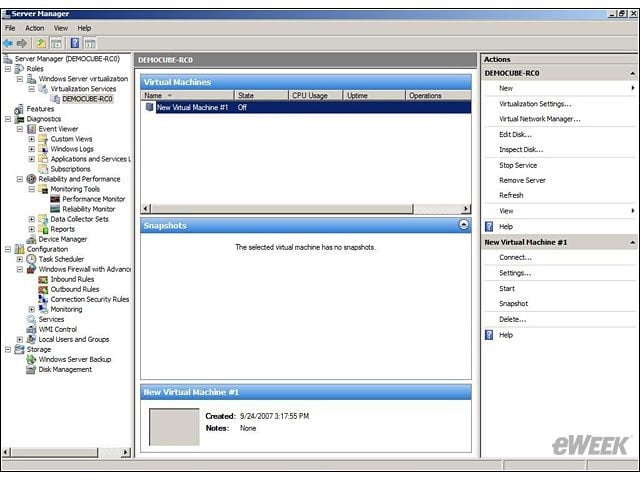The image size is (640, 480).
Task: Collapse the Snapshots panel with round chevron
Action: 464,224
